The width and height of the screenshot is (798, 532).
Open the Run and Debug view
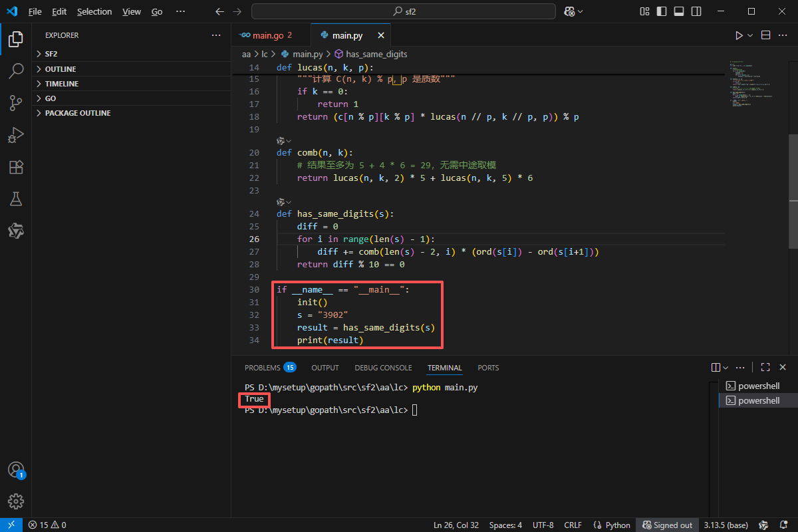pyautogui.click(x=16, y=135)
